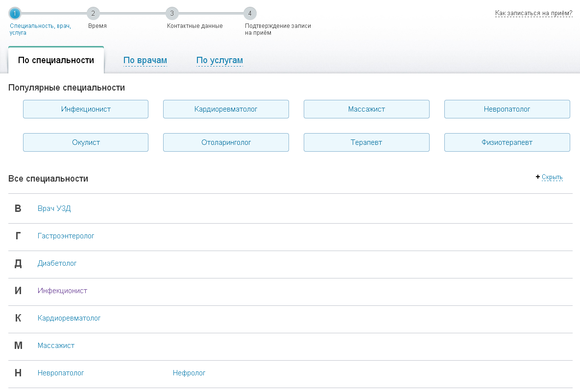The width and height of the screenshot is (580, 392).
Task: Switch to По услугам tab
Action: [219, 61]
